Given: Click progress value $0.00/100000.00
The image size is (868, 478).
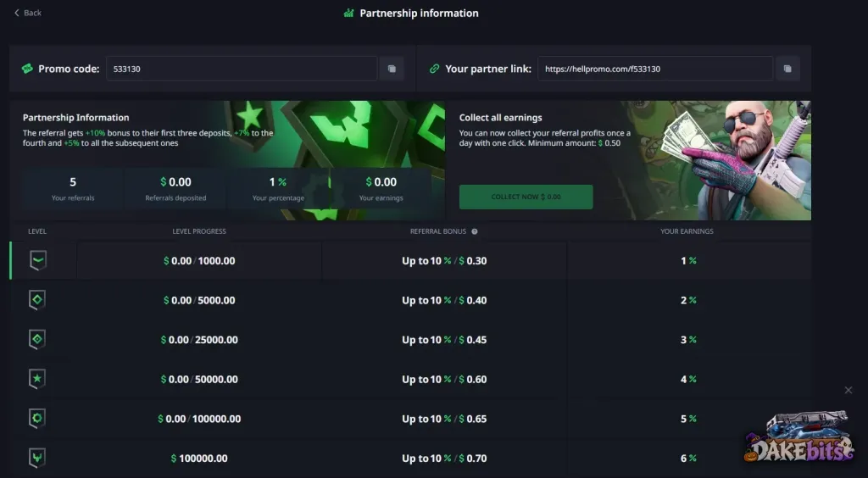Looking at the screenshot, I should coord(199,419).
